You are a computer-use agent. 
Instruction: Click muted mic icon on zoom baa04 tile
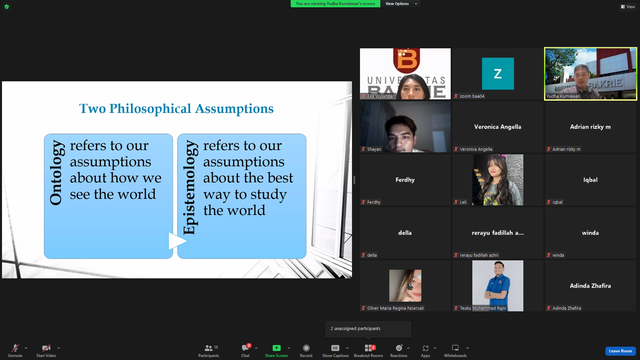coord(456,96)
